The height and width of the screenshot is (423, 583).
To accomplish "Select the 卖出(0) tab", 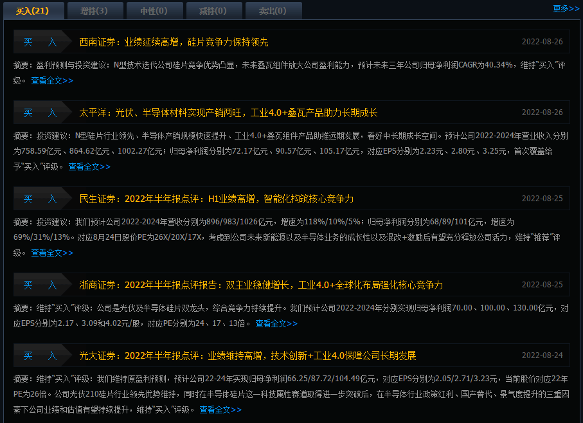I will click(273, 11).
